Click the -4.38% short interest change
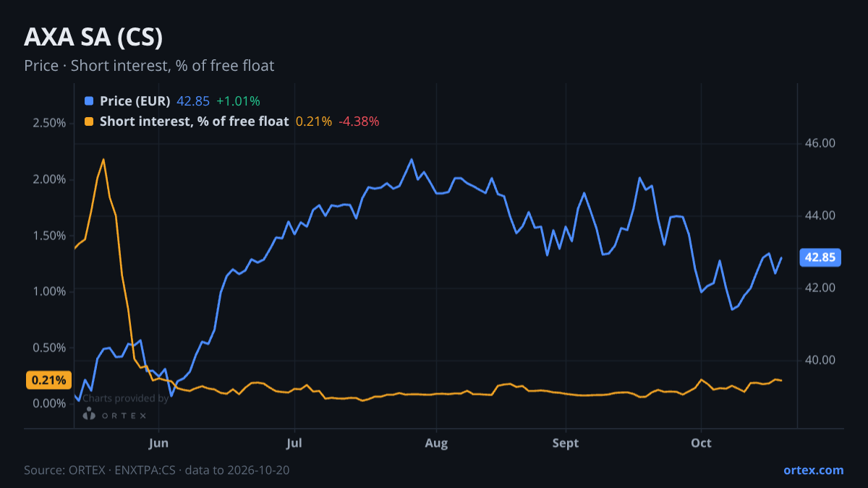Viewport: 868px width, 488px height. click(x=359, y=121)
